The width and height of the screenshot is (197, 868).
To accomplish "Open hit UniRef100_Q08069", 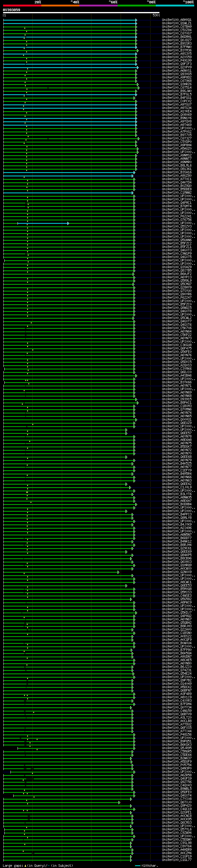I will (x=177, y=115).
